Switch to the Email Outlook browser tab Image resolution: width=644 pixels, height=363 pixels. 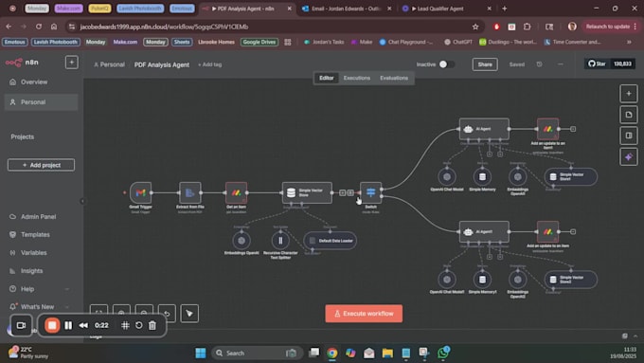(347, 9)
